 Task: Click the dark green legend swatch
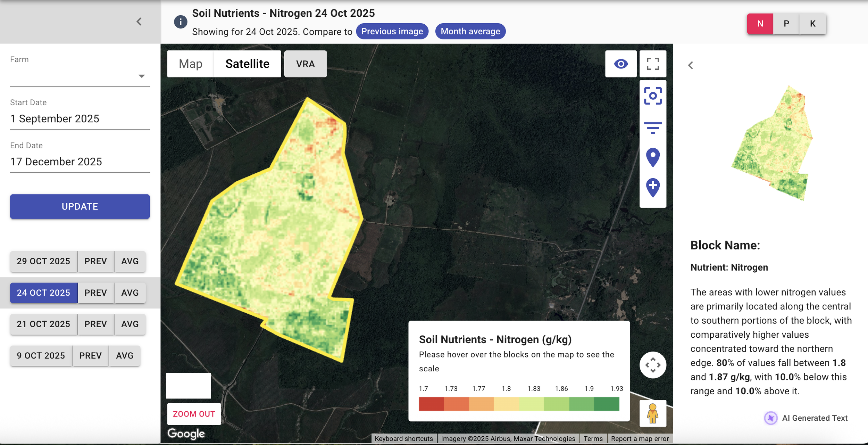[606, 404]
